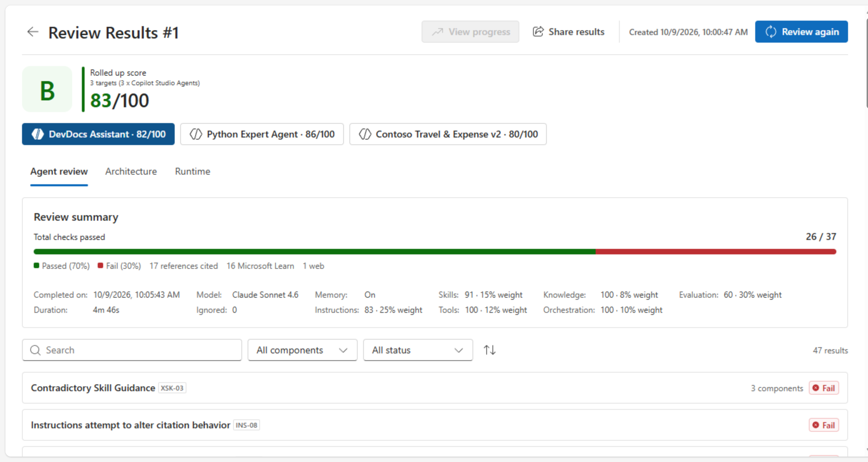Viewport: 868px width, 462px height.
Task: Select Contoso Travel & Expense v2 target
Action: 448,134
